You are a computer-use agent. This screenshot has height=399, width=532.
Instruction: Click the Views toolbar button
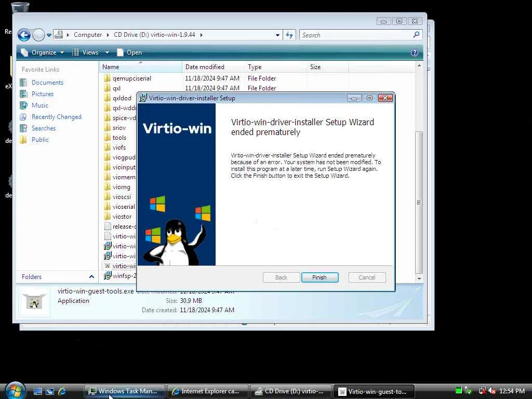(x=86, y=52)
